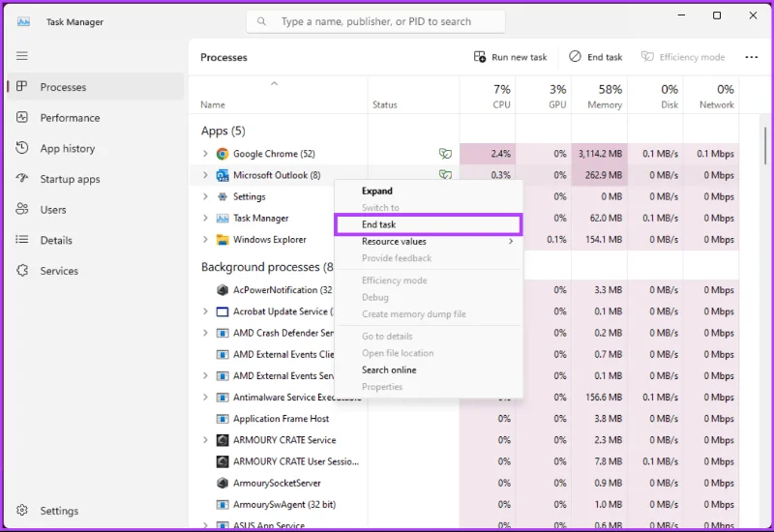This screenshot has height=532, width=774.
Task: Expand the Settings app group
Action: [205, 196]
